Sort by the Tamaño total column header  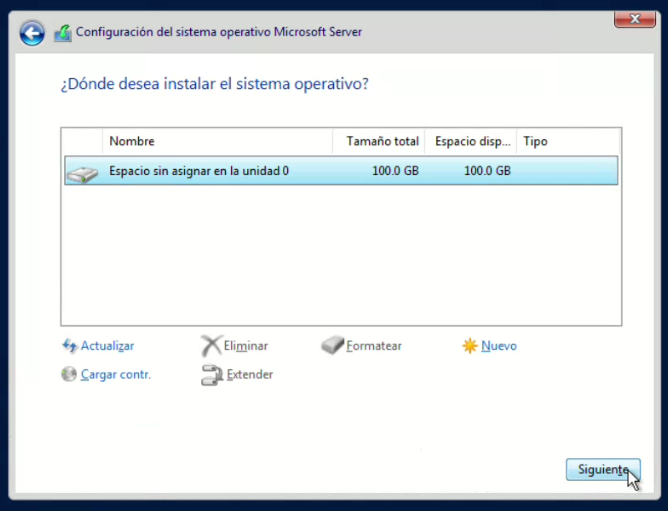[378, 142]
